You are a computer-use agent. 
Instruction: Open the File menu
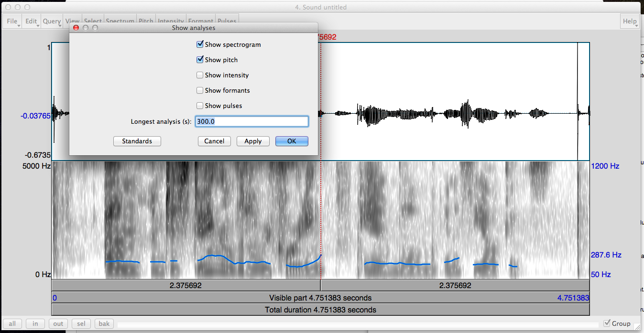click(x=12, y=21)
